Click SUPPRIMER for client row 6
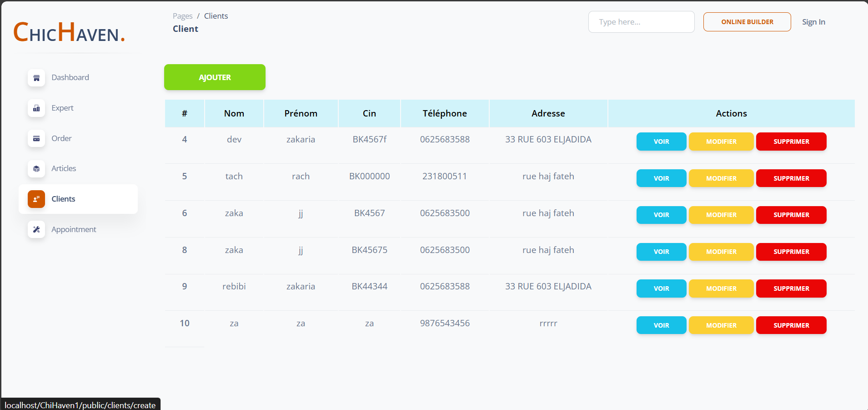868x410 pixels. coord(791,215)
